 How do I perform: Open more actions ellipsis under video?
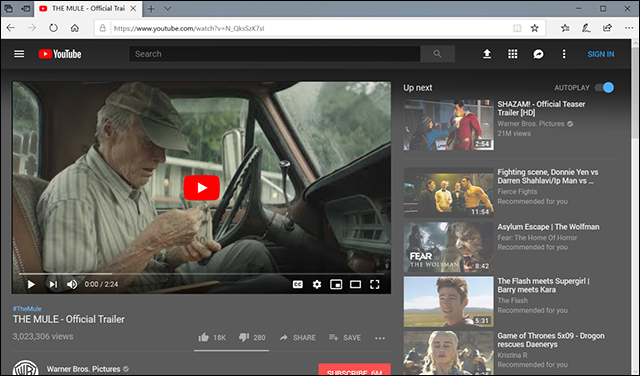coord(380,338)
